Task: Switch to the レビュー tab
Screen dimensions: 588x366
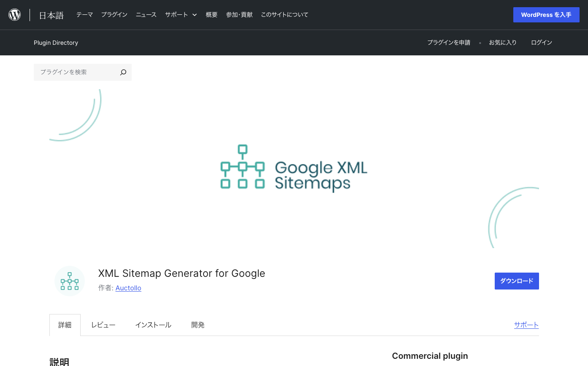Action: (103, 325)
